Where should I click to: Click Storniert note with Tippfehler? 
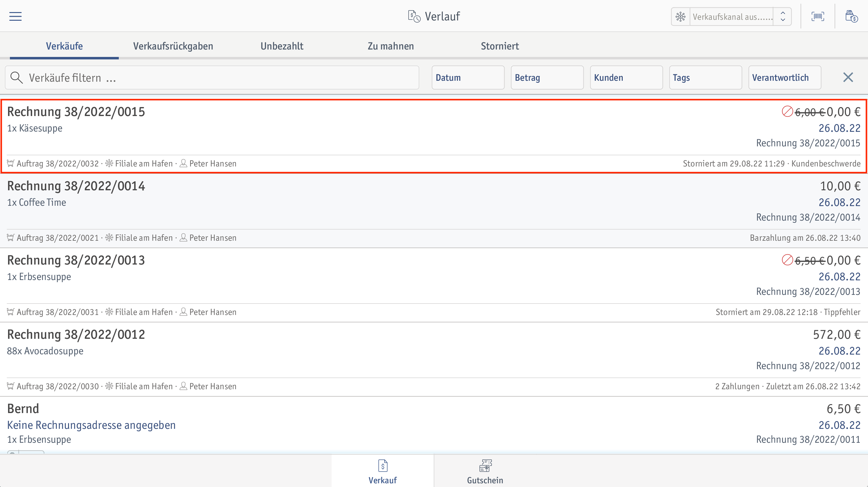tap(788, 312)
